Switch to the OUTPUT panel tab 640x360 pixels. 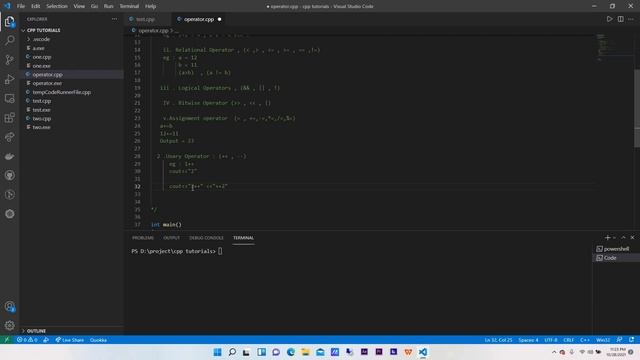click(x=171, y=238)
